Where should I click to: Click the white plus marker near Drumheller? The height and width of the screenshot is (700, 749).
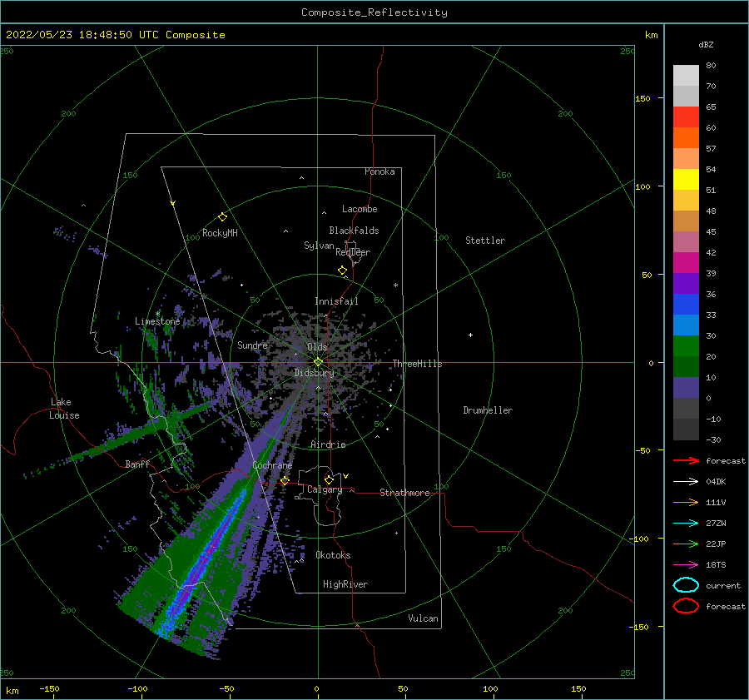pos(470,335)
